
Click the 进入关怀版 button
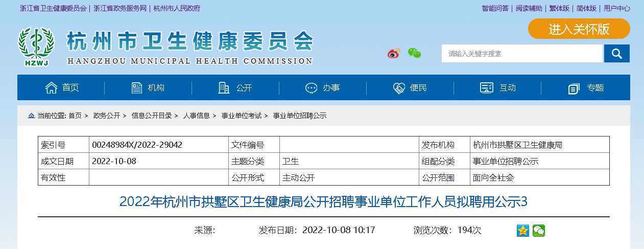tap(579, 29)
